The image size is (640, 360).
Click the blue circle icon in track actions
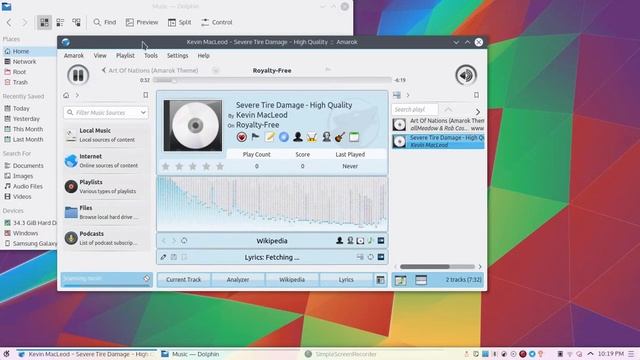tap(284, 137)
